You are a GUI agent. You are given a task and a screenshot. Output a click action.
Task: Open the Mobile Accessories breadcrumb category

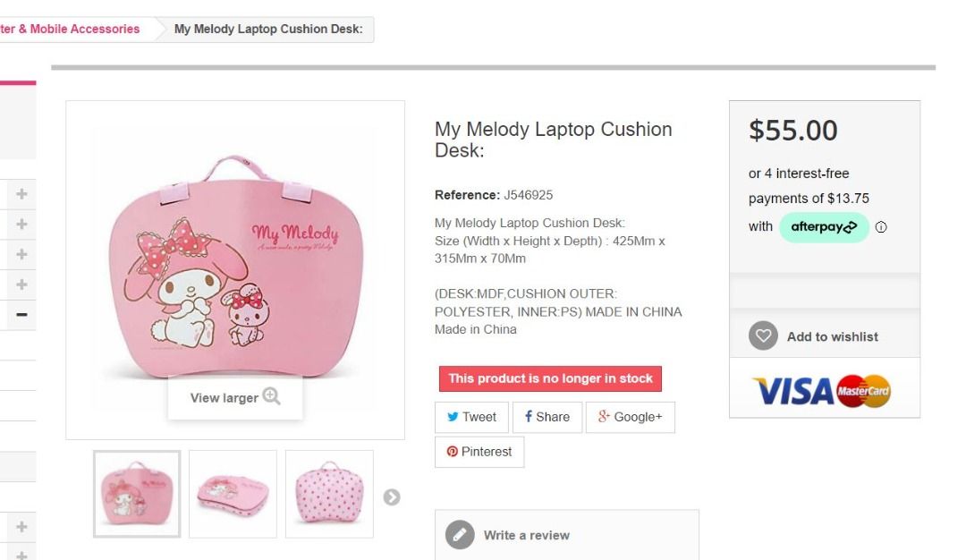70,29
